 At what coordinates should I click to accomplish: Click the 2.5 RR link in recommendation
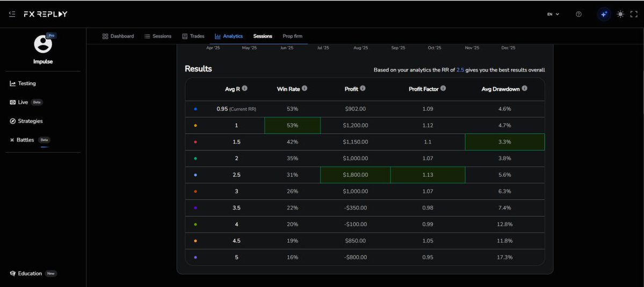click(460, 70)
